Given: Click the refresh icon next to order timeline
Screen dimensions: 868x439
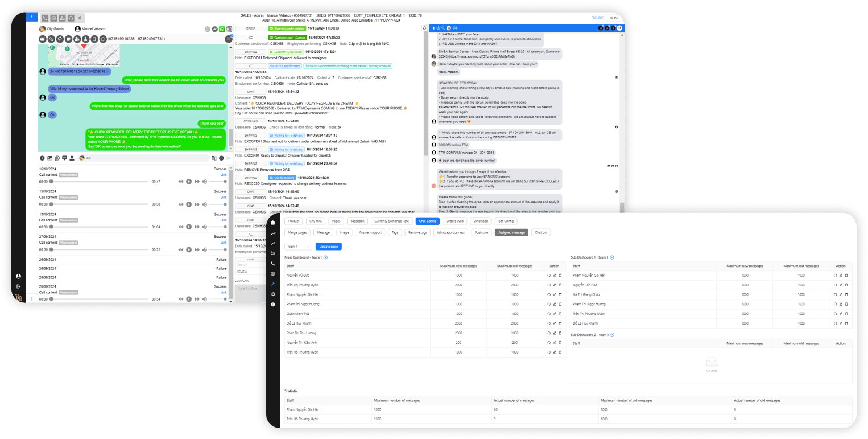Looking at the screenshot, I should point(424,28).
